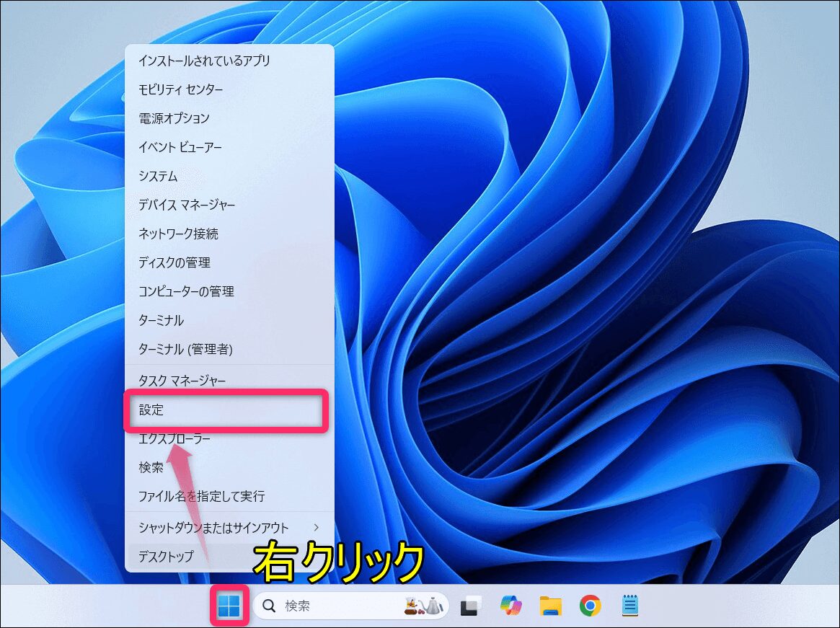The height and width of the screenshot is (628, 840).
Task: Open Task View from the taskbar
Action: 471,607
